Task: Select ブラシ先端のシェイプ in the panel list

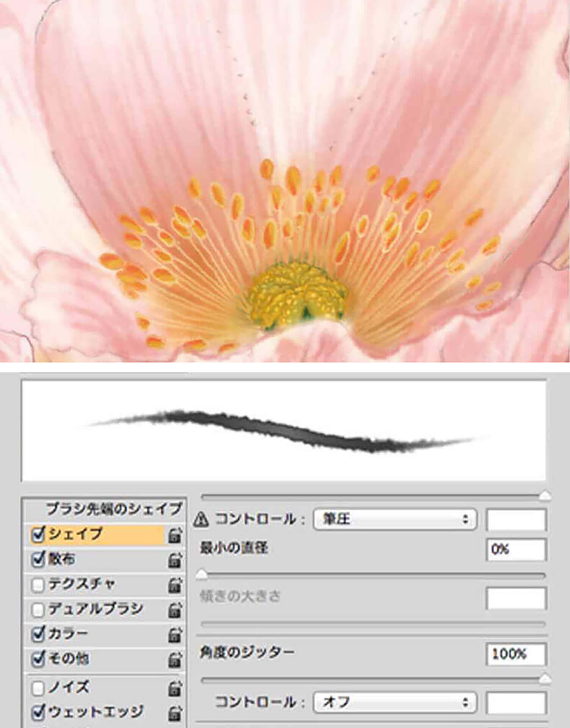Action: [x=114, y=509]
